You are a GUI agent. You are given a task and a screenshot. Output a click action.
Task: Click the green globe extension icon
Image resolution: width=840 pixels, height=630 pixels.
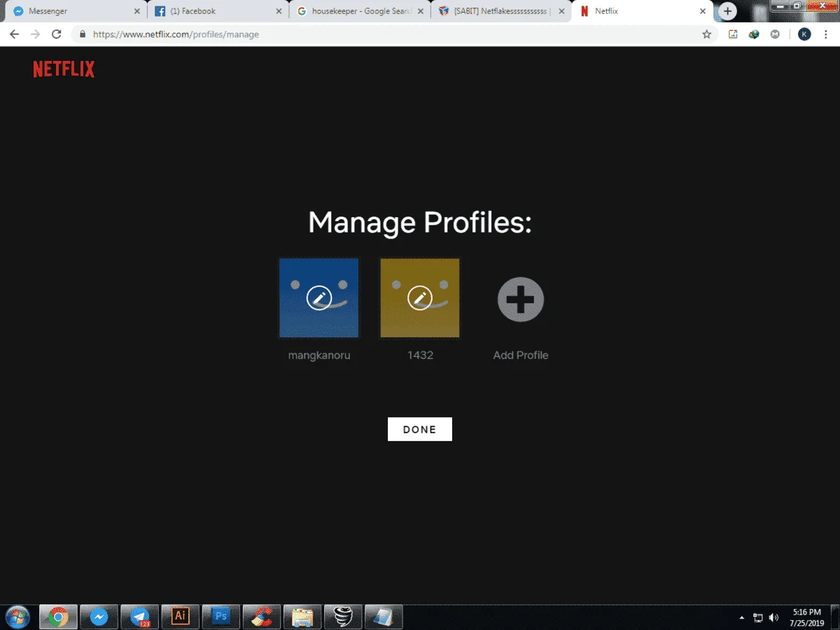click(754, 34)
